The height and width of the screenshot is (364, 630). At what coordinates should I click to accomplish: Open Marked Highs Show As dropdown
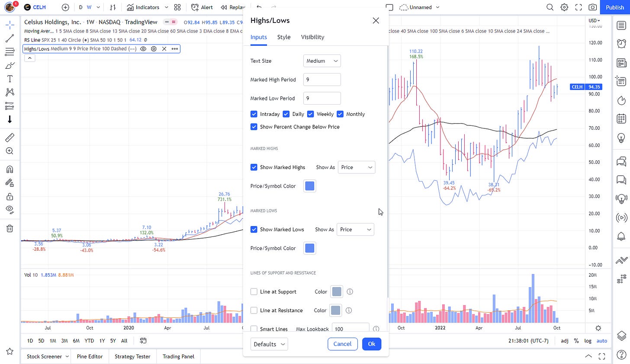pyautogui.click(x=357, y=167)
